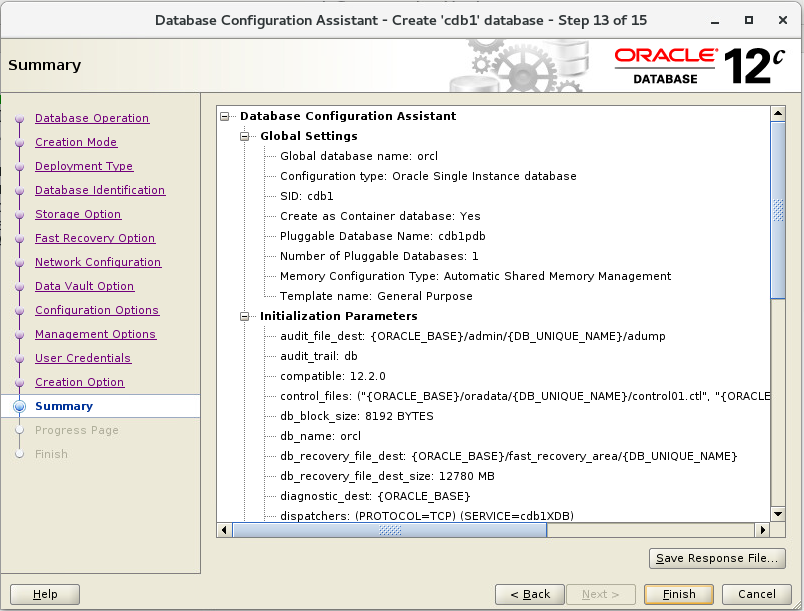Image resolution: width=804 pixels, height=611 pixels.
Task: Select Create as Container database: Yes row
Action: coord(380,216)
